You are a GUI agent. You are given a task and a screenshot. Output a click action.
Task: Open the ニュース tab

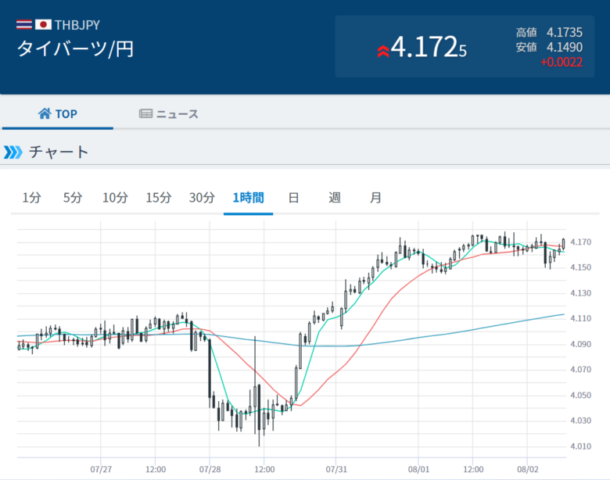[x=168, y=114]
